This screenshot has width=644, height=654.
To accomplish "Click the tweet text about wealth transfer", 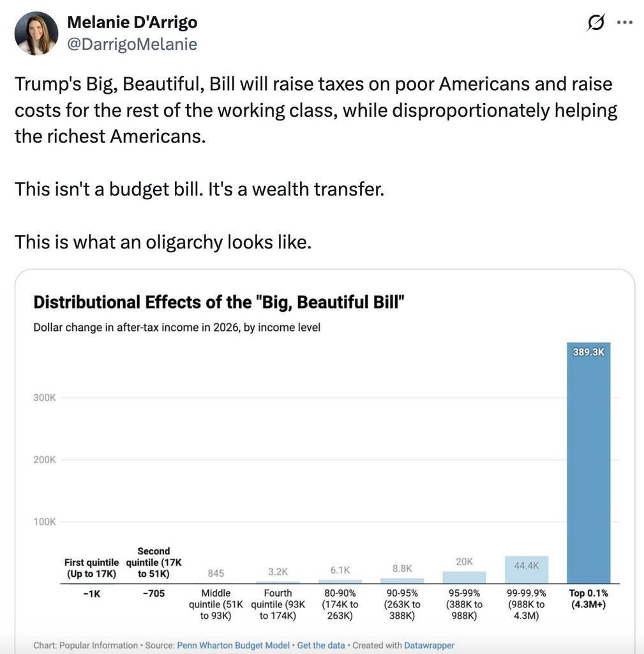I will (x=199, y=189).
